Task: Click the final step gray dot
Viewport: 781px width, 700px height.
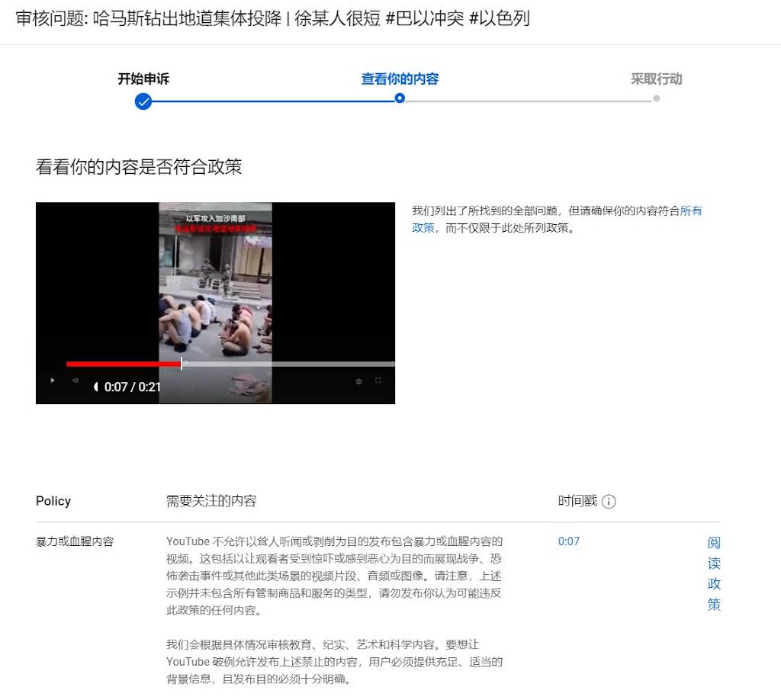Action: coord(656,98)
